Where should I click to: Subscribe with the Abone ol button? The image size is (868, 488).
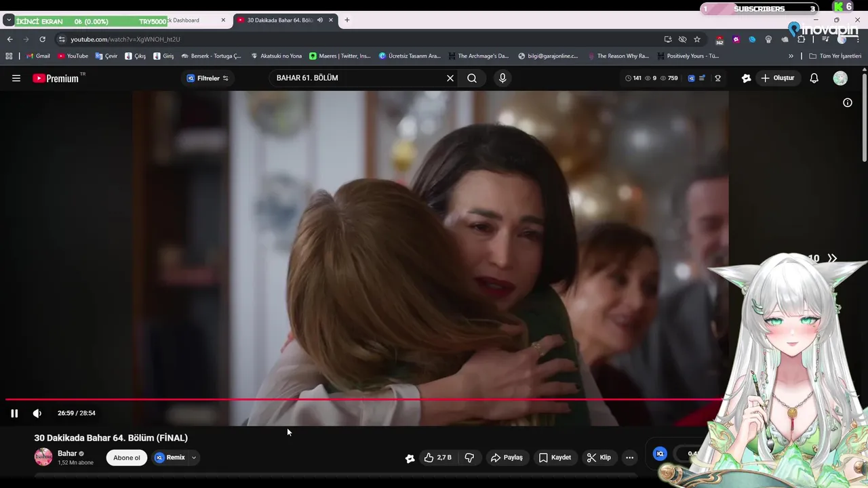pos(126,457)
